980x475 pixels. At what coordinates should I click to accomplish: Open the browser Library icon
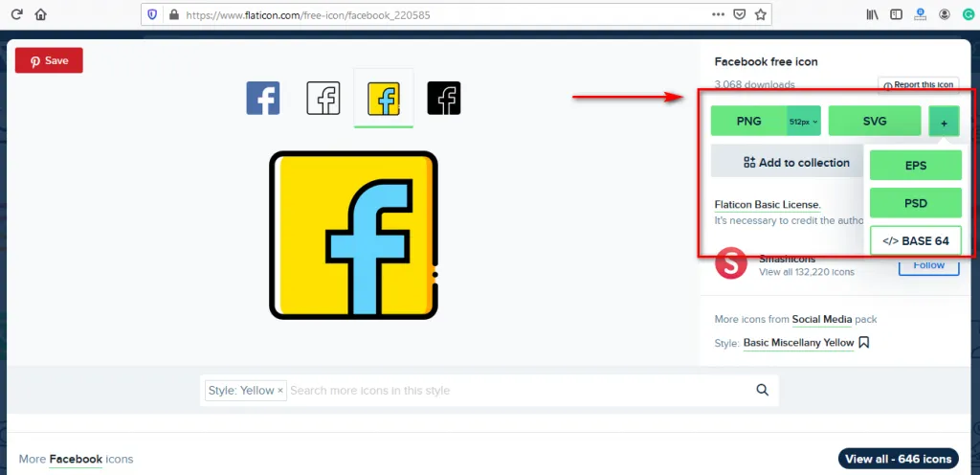click(873, 14)
